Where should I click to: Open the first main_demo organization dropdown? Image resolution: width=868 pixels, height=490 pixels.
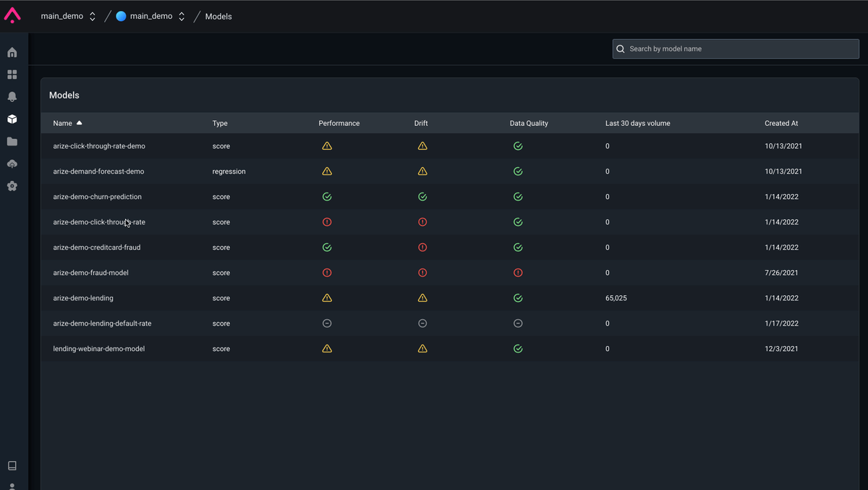click(68, 16)
